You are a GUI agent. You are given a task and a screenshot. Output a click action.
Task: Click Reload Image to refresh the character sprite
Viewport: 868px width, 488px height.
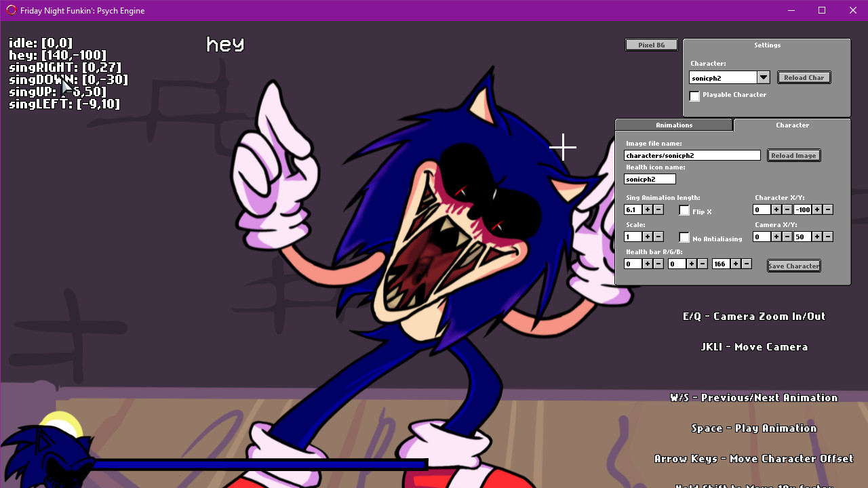tap(793, 155)
